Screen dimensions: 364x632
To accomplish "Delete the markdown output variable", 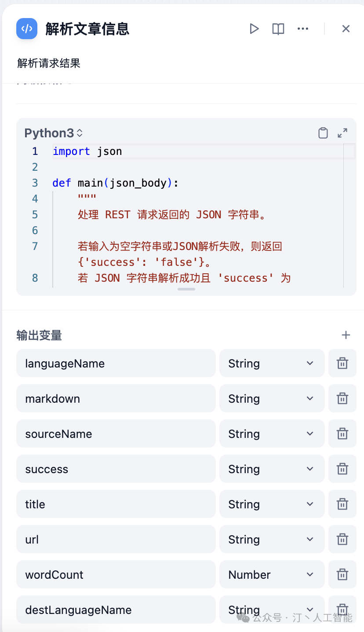I will (342, 399).
